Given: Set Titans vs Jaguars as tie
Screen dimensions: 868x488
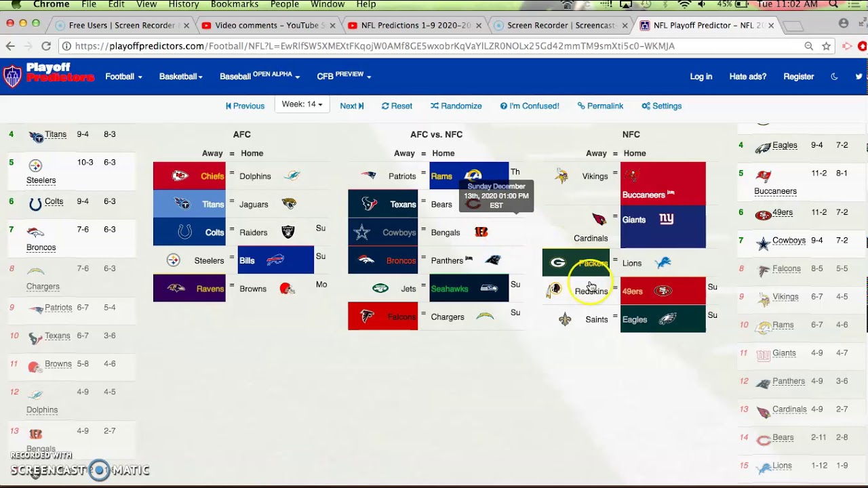Looking at the screenshot, I should point(231,201).
